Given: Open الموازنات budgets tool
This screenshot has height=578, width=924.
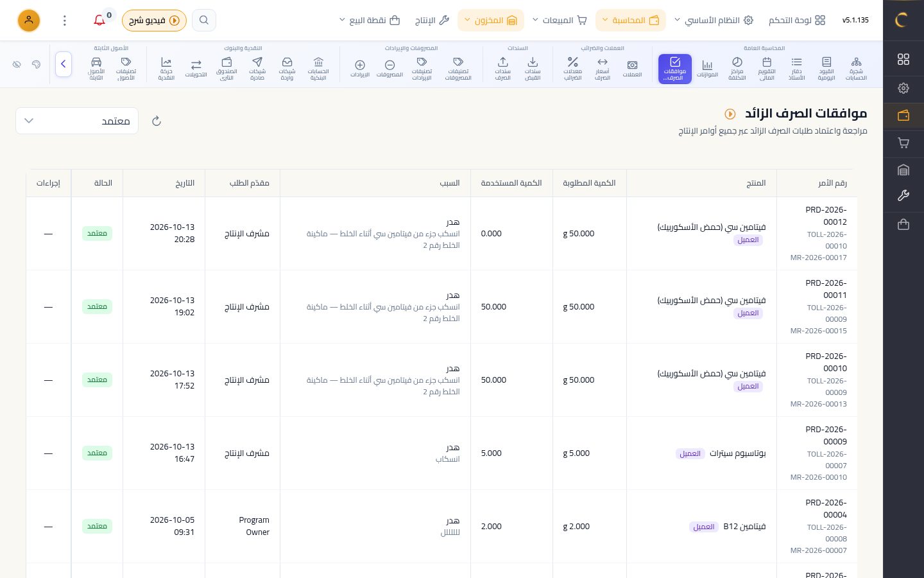Looking at the screenshot, I should (707, 69).
